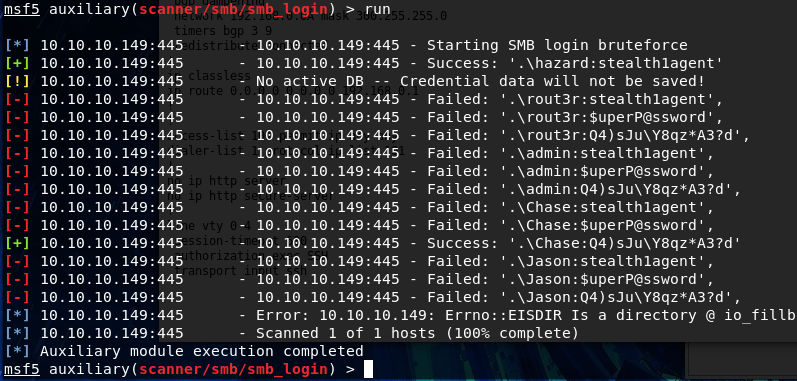This screenshot has height=381, width=797.
Task: Click the blue asterisk beside Starting SMB login
Action: pyautogui.click(x=17, y=46)
